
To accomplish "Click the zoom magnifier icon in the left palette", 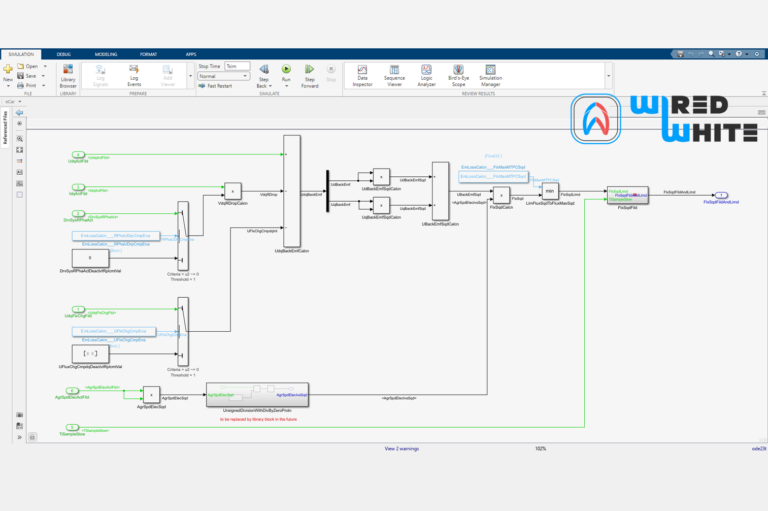I will coord(20,139).
